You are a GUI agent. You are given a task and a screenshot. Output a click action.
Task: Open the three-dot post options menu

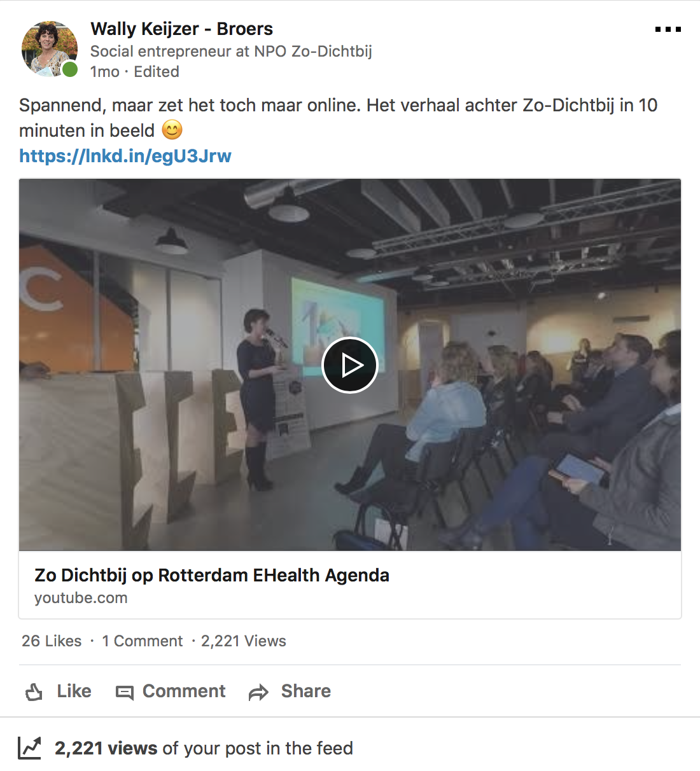668,29
